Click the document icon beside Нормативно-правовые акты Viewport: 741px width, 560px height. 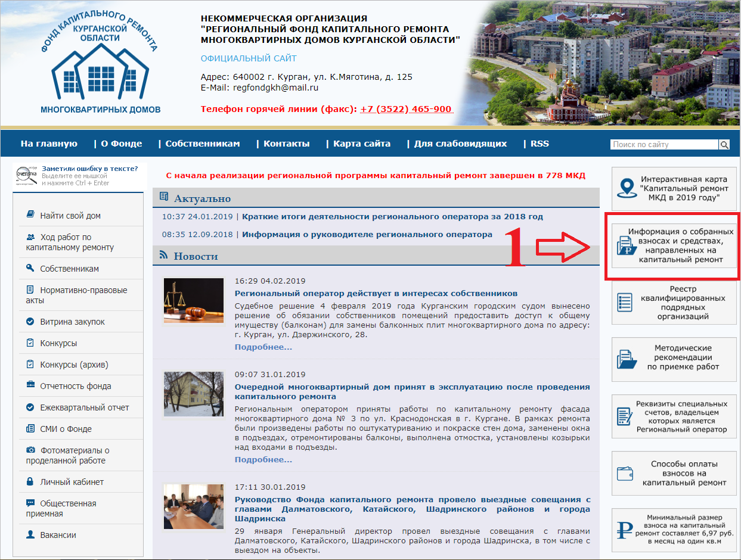tap(30, 290)
